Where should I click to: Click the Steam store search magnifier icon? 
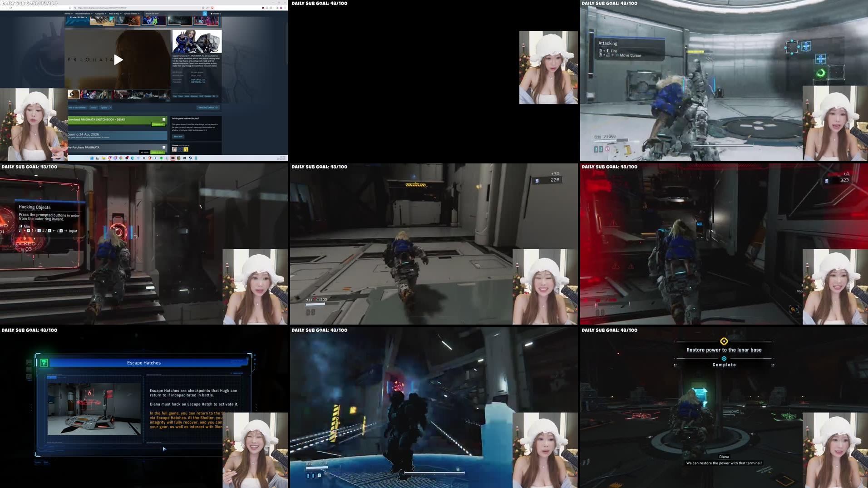(x=205, y=14)
